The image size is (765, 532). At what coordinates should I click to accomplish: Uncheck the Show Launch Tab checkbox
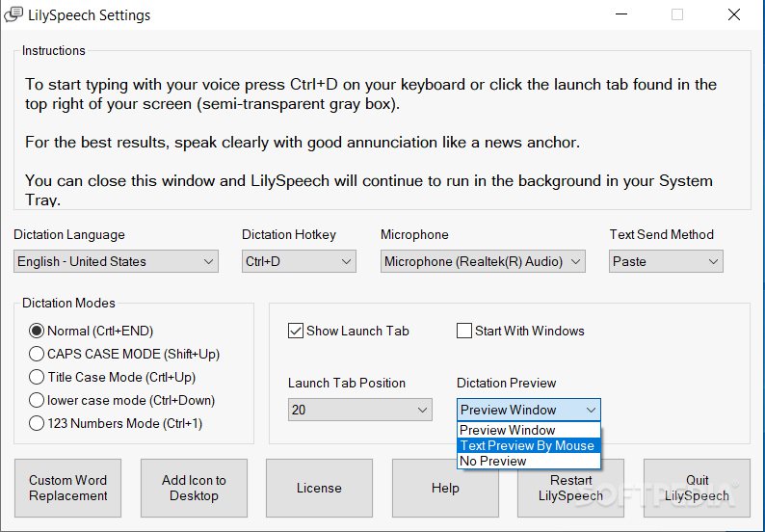(x=296, y=331)
